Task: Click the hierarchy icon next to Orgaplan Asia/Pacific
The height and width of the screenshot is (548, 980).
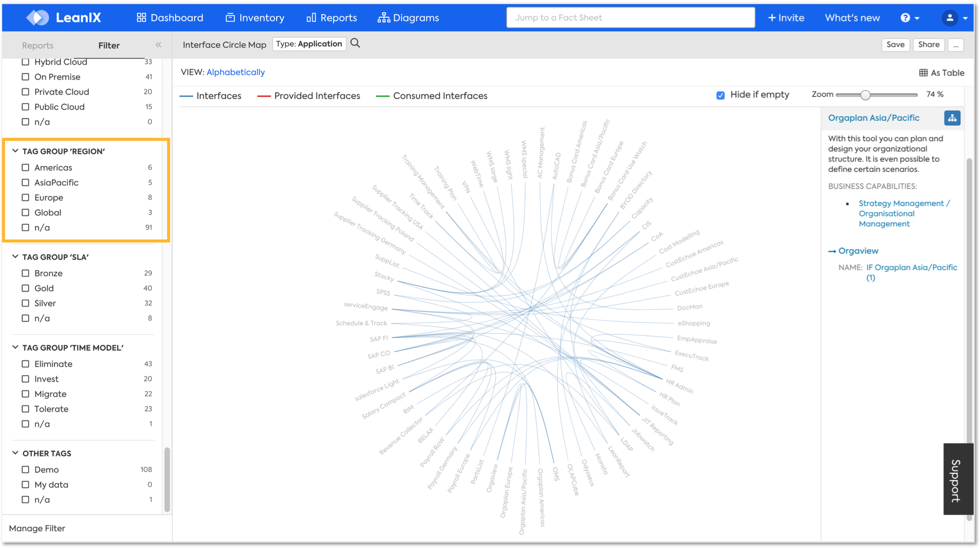Action: coord(952,118)
